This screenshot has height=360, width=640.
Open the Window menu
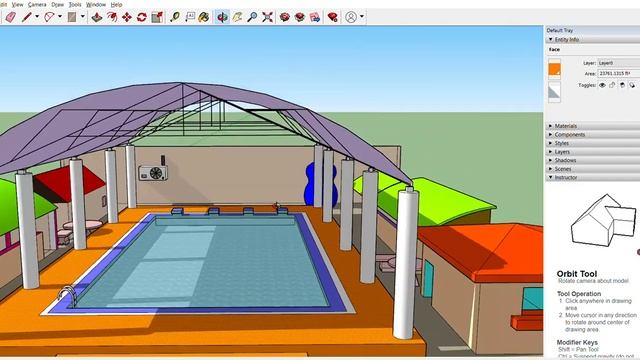(x=96, y=4)
